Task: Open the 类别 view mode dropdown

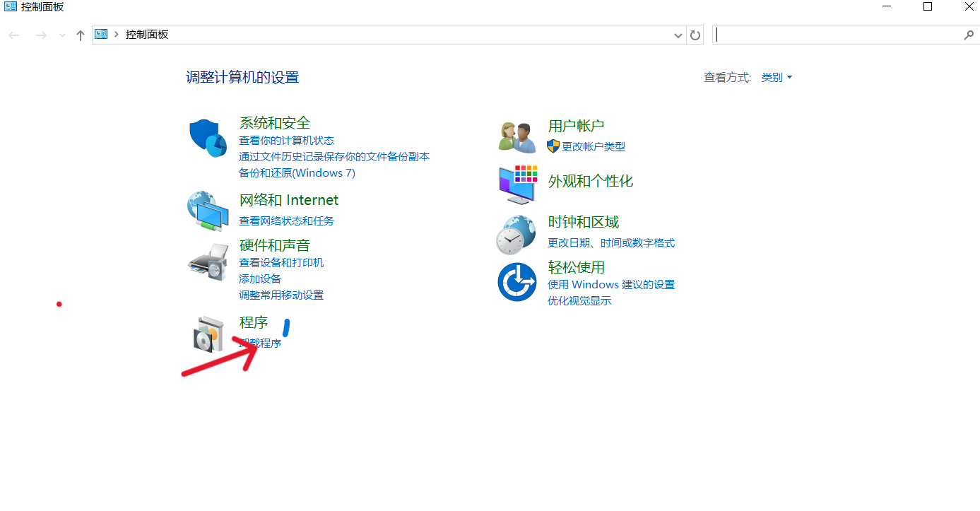Action: coord(777,77)
